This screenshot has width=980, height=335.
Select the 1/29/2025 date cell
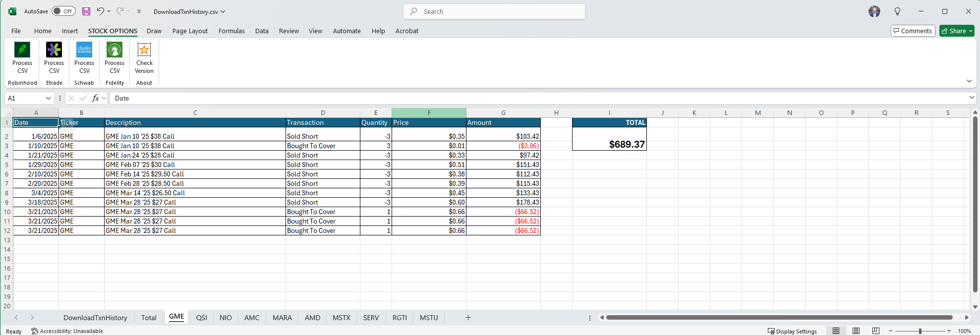(x=36, y=165)
